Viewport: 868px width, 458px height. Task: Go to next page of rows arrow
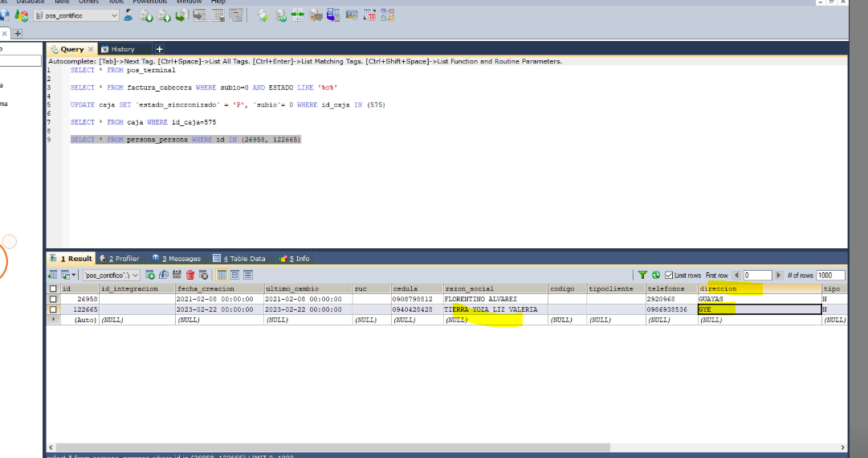pos(778,276)
